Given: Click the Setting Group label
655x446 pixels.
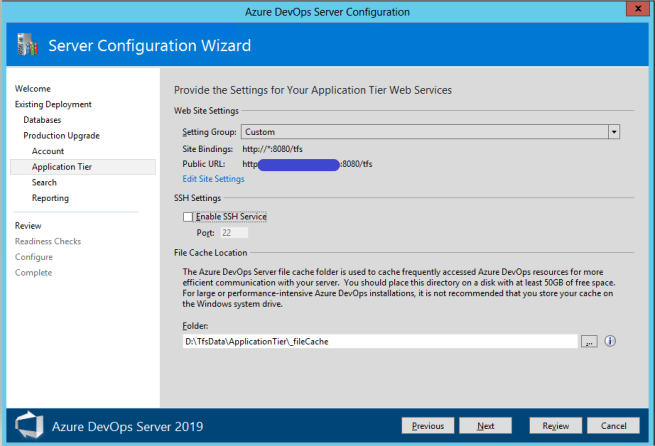Looking at the screenshot, I should tap(209, 132).
